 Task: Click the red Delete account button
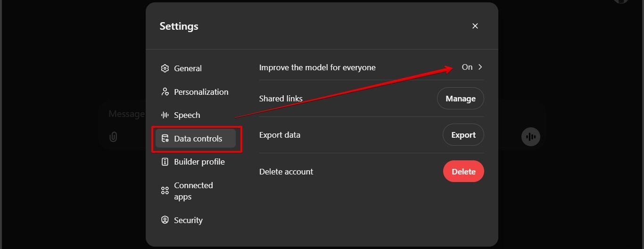click(x=463, y=172)
